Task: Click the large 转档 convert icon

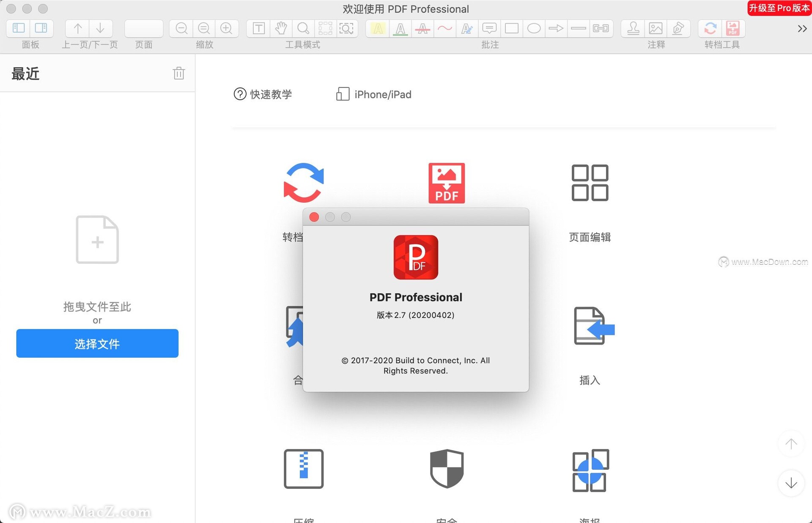Action: click(x=304, y=183)
